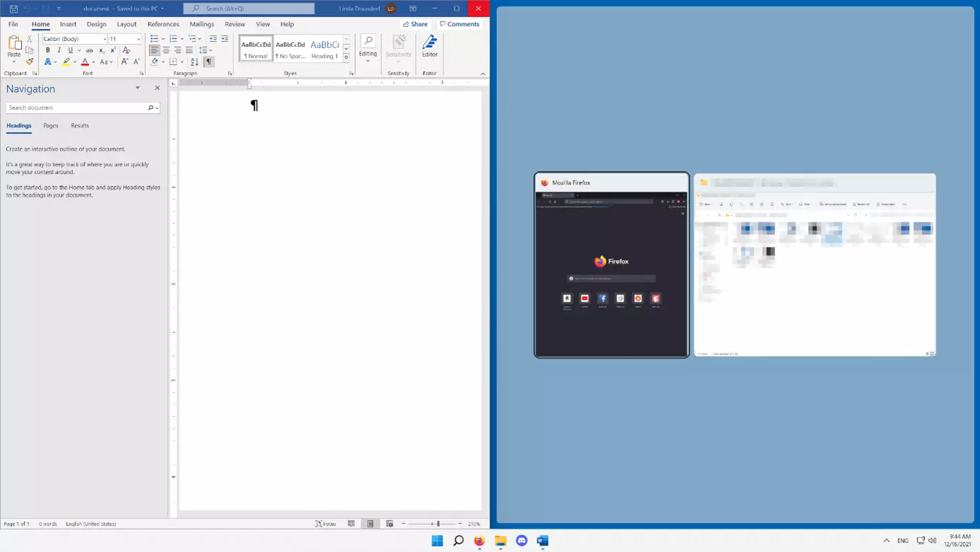Align text right
Image resolution: width=980 pixels, height=552 pixels.
pyautogui.click(x=177, y=50)
